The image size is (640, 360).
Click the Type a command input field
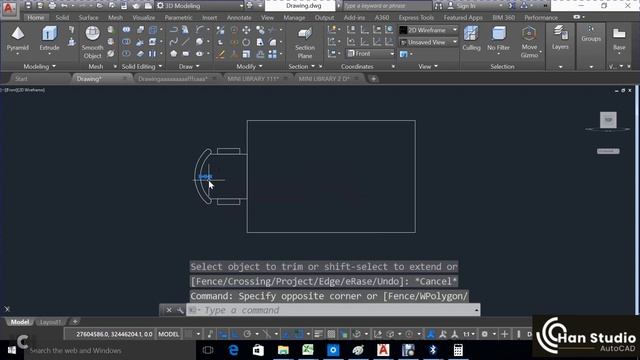coord(333,310)
